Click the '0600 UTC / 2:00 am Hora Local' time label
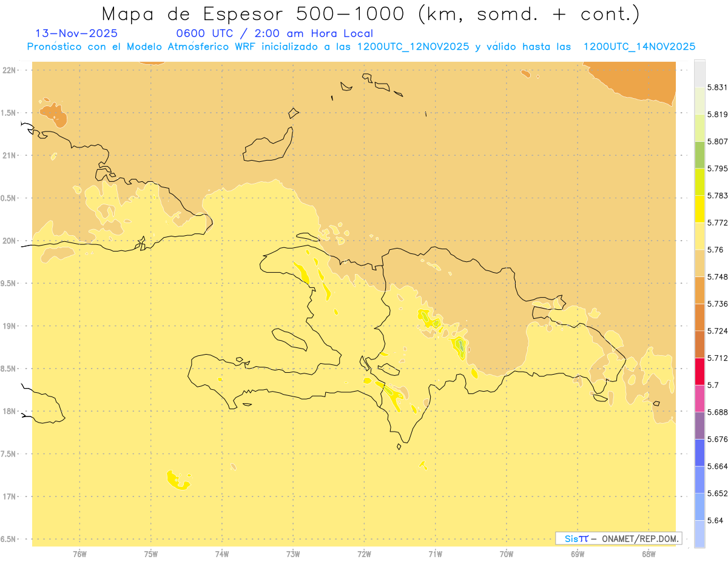Viewport: 728px width, 562px height. [x=274, y=34]
